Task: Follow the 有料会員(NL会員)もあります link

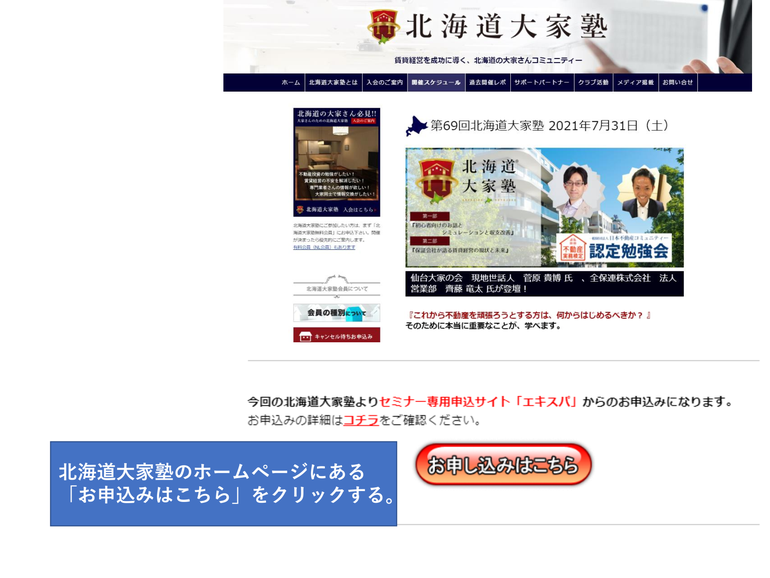Action: [x=324, y=248]
